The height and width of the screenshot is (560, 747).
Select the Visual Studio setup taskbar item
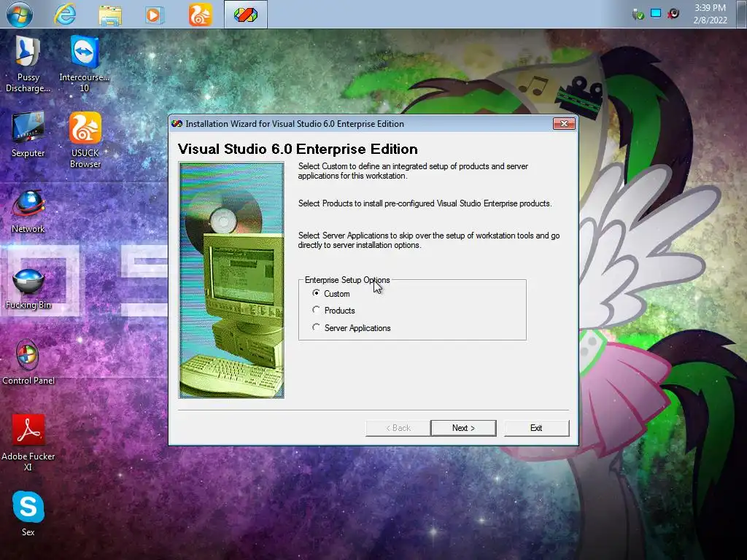pos(245,15)
